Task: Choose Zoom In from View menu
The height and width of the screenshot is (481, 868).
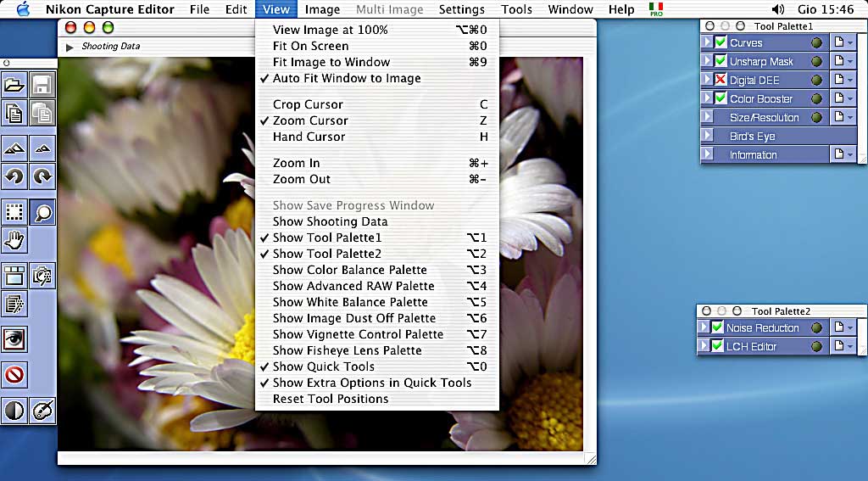Action: (x=376, y=164)
